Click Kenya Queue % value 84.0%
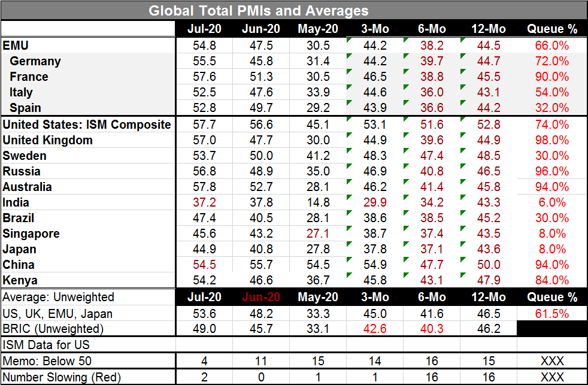The height and width of the screenshot is (385, 588). pos(552,280)
